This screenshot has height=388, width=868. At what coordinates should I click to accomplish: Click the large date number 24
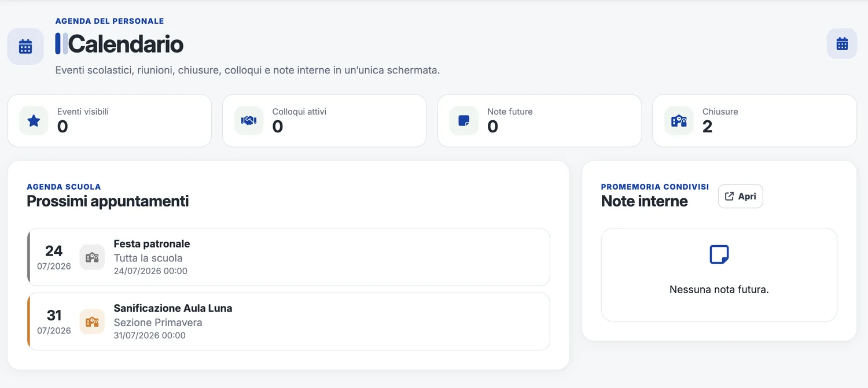pyautogui.click(x=54, y=251)
